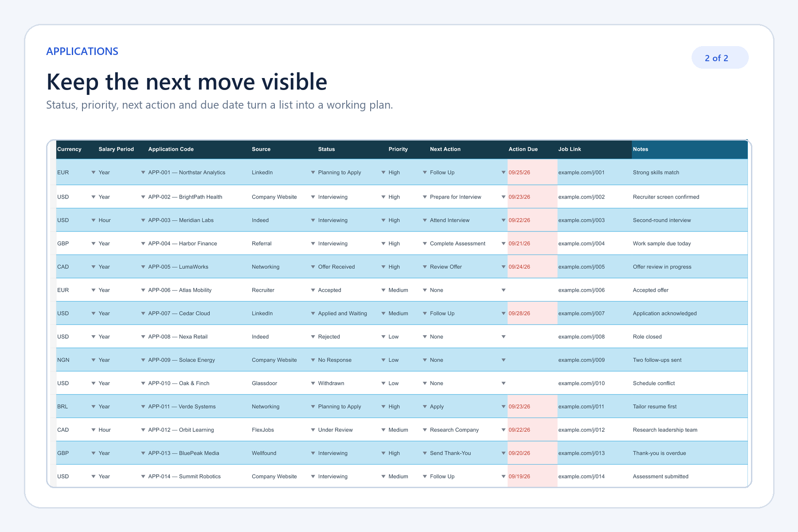Open Status dropdown in APP-008 Nexa Retail row
The image size is (798, 532).
point(383,337)
